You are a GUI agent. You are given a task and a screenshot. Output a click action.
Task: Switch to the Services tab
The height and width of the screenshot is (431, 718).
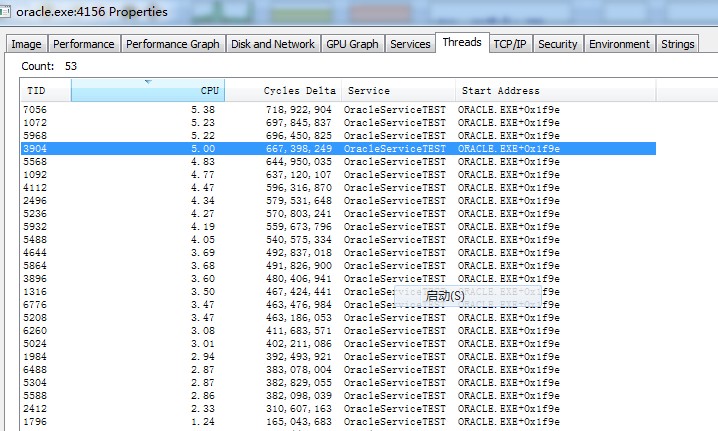410,44
